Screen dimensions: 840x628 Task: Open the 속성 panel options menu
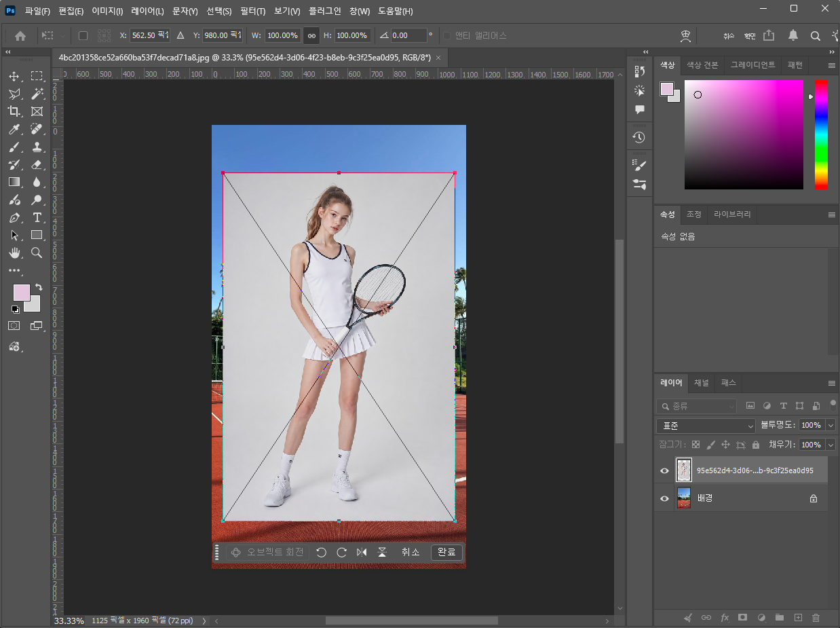pos(832,215)
